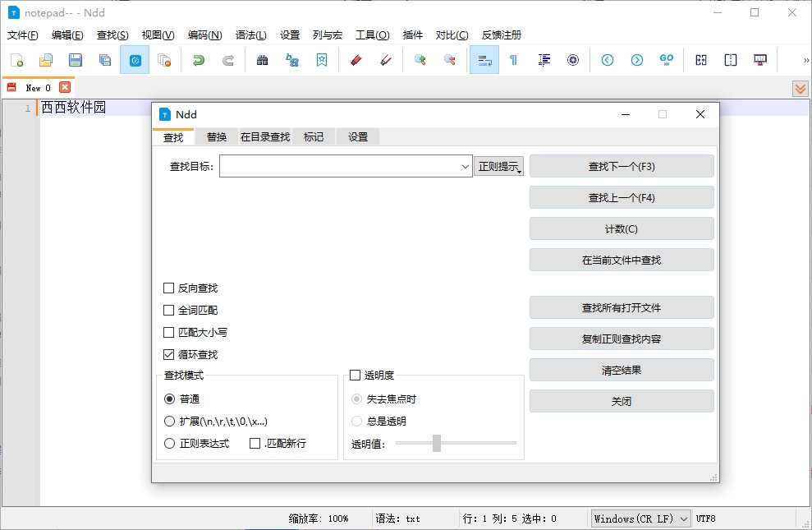The height and width of the screenshot is (530, 812).
Task: Toggle the highlighted auto-save toolbar icon
Action: pyautogui.click(x=135, y=60)
